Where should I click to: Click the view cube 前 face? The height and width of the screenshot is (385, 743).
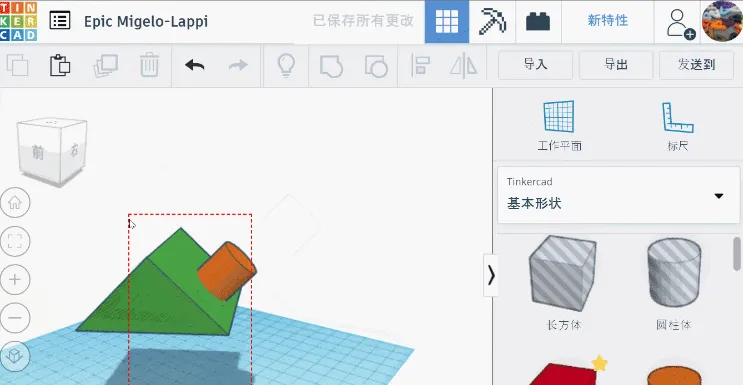pos(38,153)
